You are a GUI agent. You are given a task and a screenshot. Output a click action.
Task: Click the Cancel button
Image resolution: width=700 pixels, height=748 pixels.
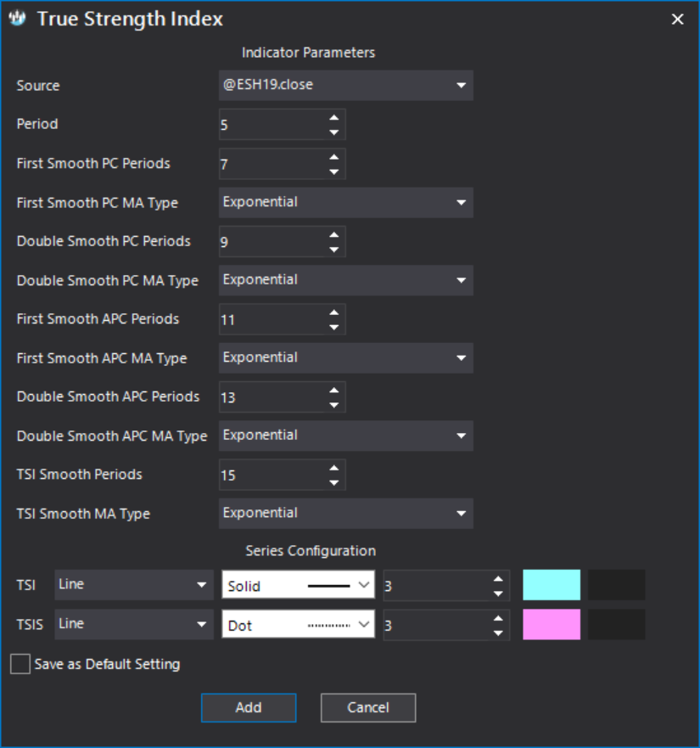coord(368,707)
